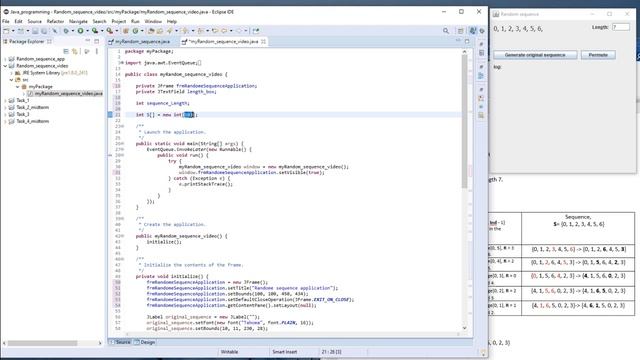Click the Save toolbar icon
The height and width of the screenshot is (360, 640).
tap(35, 31)
